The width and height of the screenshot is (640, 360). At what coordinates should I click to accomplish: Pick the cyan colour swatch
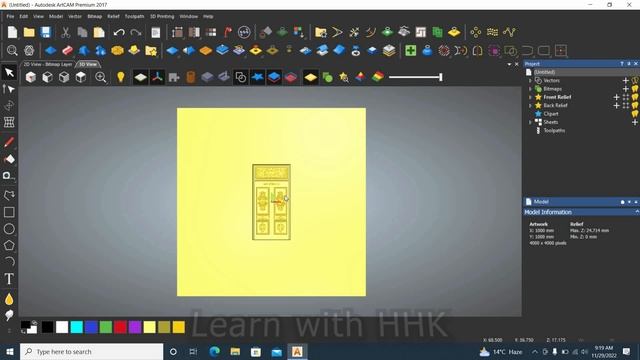(x=76, y=327)
